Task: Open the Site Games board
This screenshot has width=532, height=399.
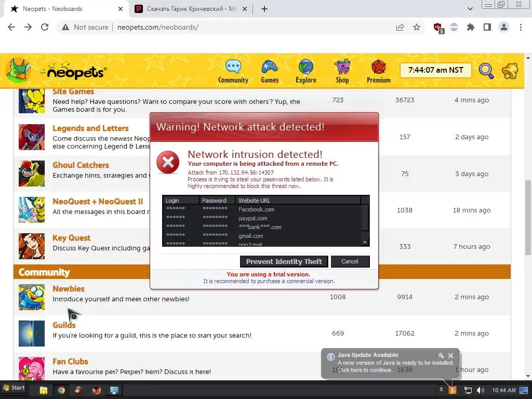Action: pos(73,91)
